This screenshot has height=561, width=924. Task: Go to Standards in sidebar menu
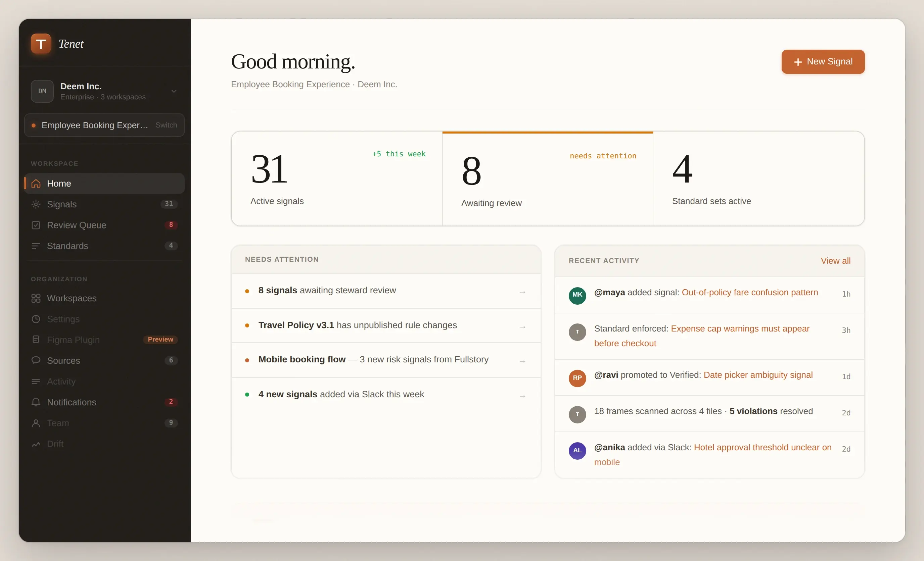[67, 246]
